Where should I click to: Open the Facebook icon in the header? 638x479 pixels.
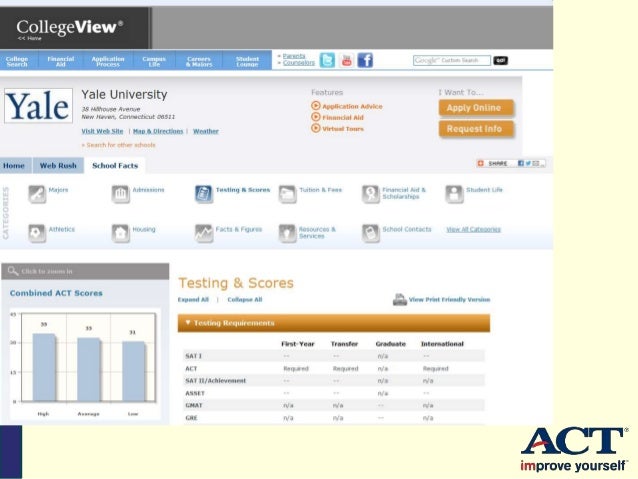tap(365, 60)
